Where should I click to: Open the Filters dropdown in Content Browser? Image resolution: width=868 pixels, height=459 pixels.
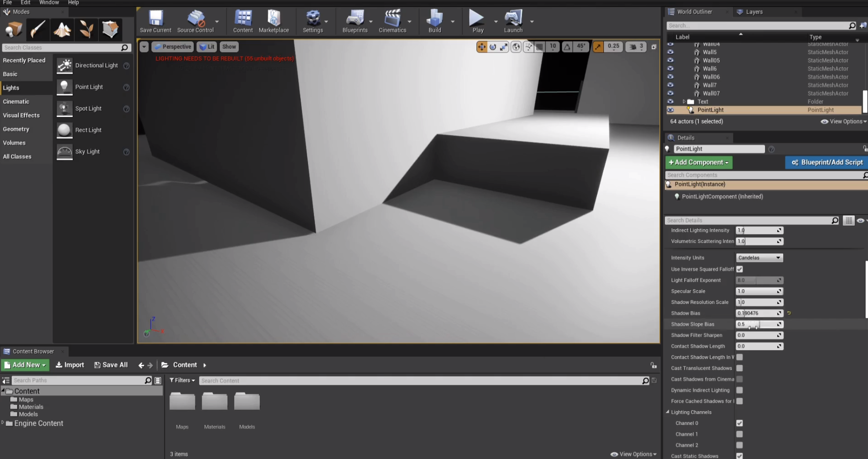182,380
